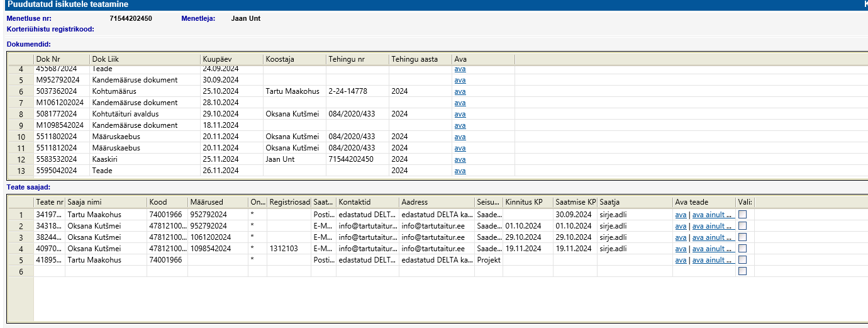
Task: Click the Aadress column header
Action: pyautogui.click(x=437, y=202)
